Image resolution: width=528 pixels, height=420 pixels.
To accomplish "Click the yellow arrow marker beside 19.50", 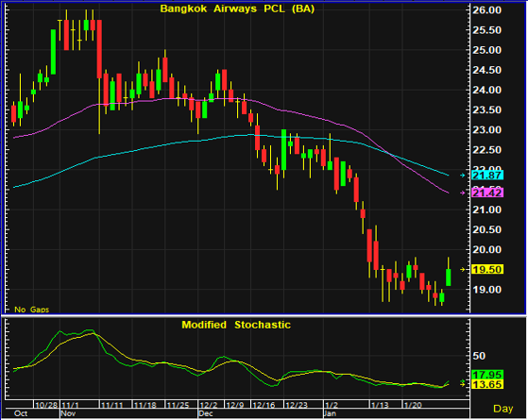I will pyautogui.click(x=463, y=269).
